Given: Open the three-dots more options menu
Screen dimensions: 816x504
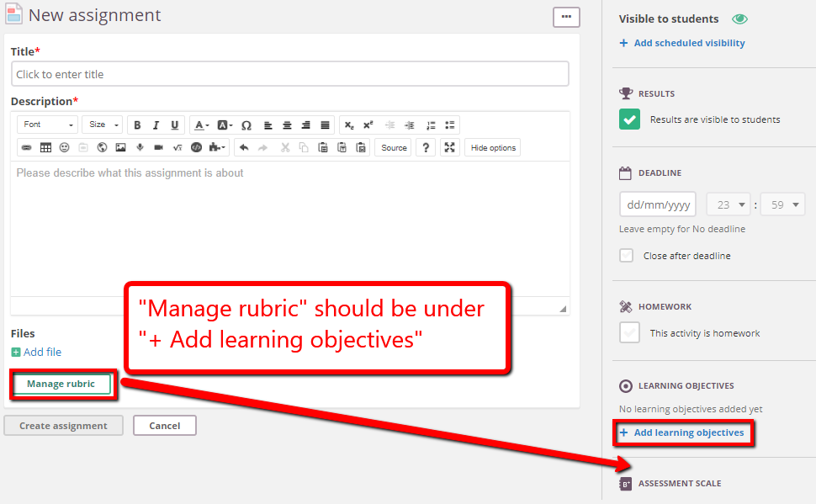Looking at the screenshot, I should coord(566,17).
